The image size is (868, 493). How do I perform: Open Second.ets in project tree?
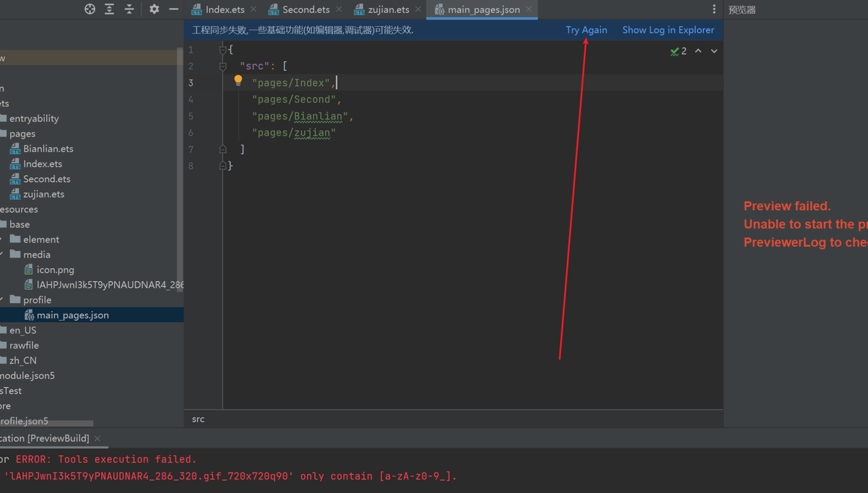point(46,179)
